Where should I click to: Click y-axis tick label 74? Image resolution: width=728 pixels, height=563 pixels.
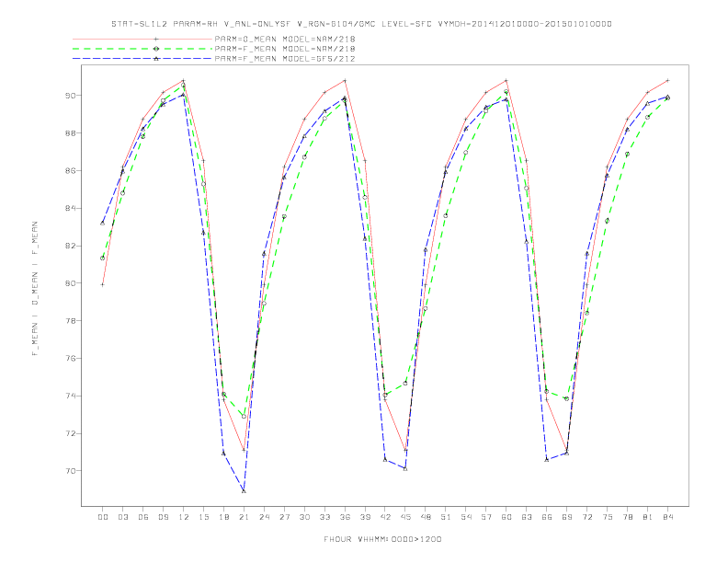(71, 396)
